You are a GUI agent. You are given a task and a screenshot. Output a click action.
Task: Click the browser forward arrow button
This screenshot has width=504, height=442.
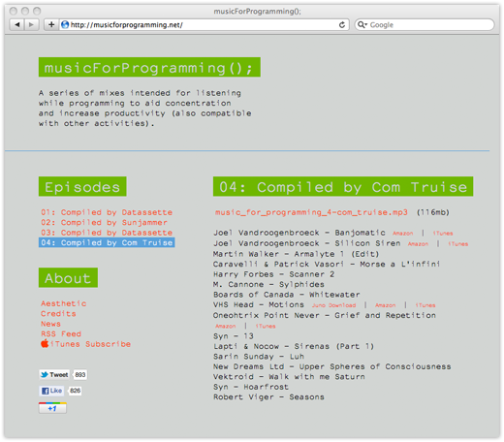(32, 24)
